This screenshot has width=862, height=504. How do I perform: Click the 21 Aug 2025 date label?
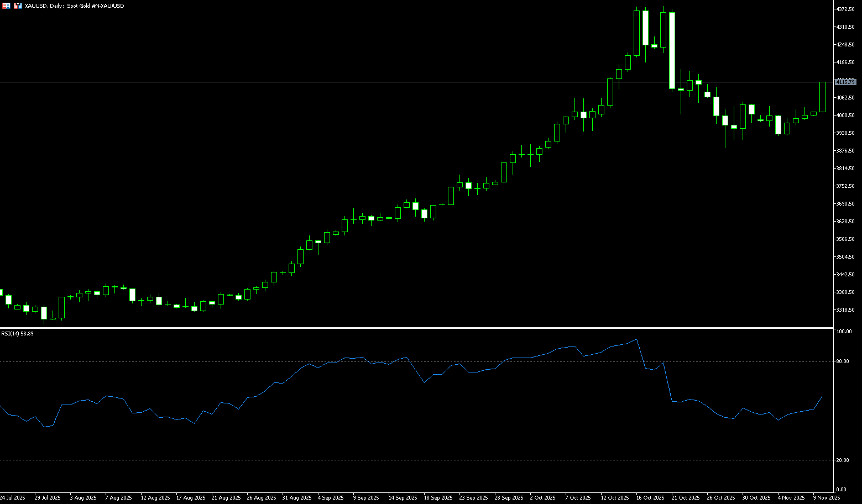pyautogui.click(x=226, y=498)
